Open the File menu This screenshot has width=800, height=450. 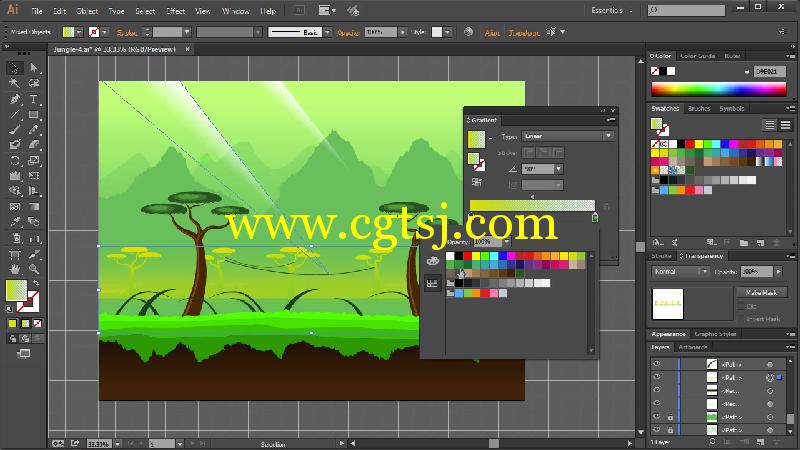(x=37, y=11)
